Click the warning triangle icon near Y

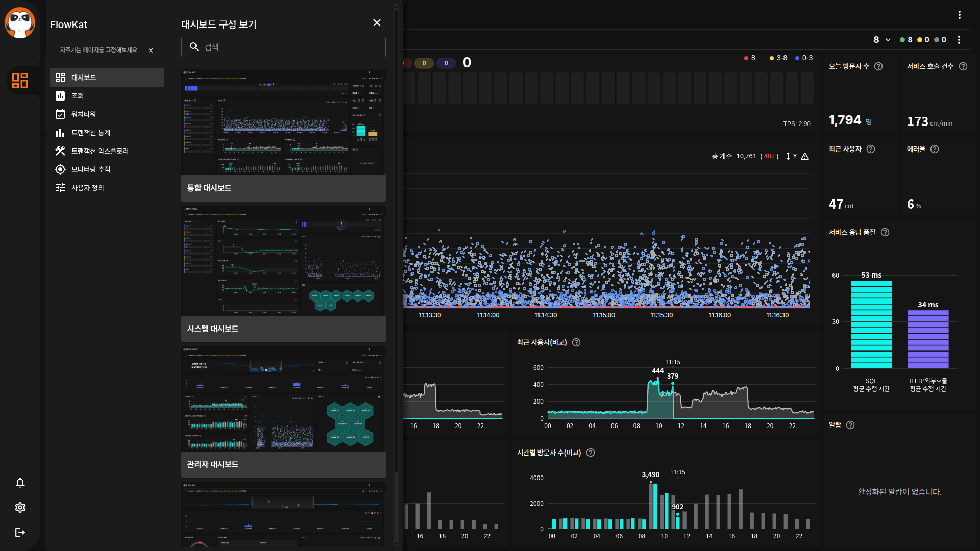(x=805, y=156)
